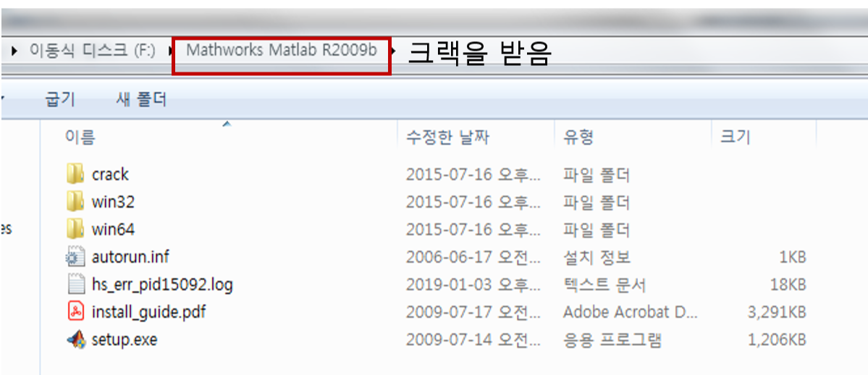868x375 pixels.
Task: Select the install_guide.pdf Acrobat icon
Action: [x=75, y=312]
